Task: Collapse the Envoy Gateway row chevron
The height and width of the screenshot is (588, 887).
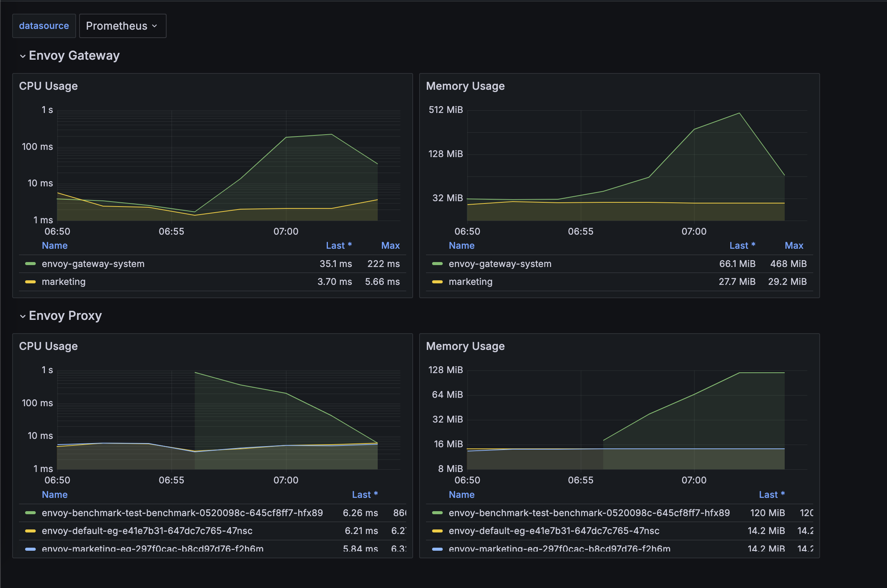Action: [23, 56]
